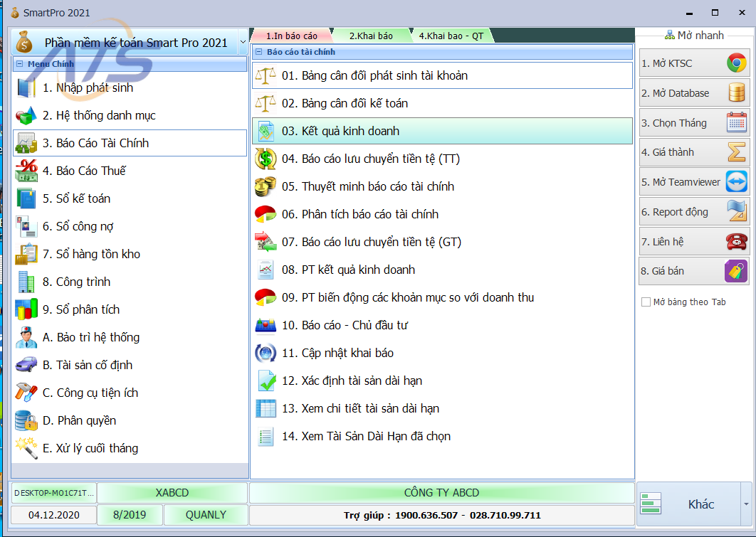Click the Chrome icon beside Mở KTSC
This screenshot has width=756, height=537.
[x=736, y=63]
